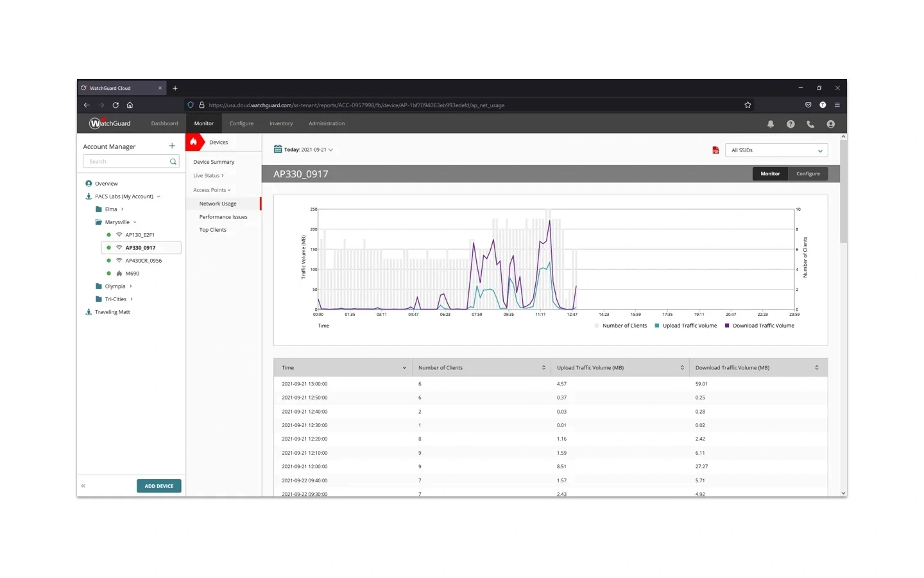
Task: Open the Inventory top menu
Action: pyautogui.click(x=281, y=123)
